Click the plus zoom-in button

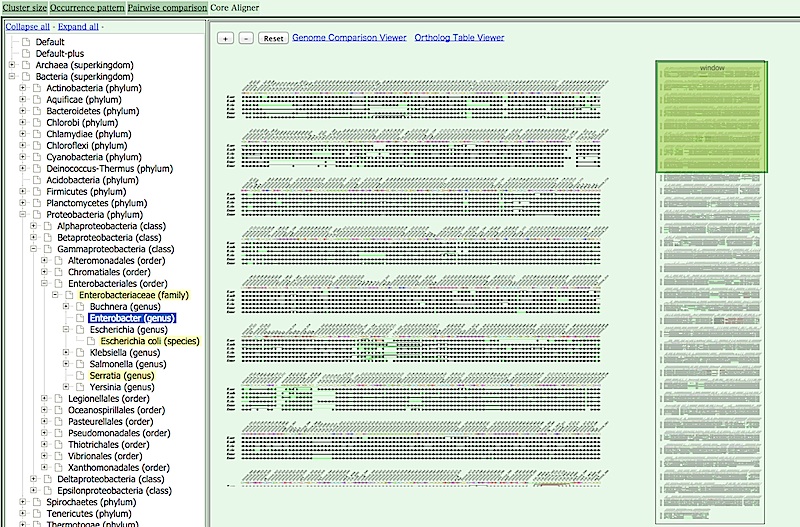(226, 38)
